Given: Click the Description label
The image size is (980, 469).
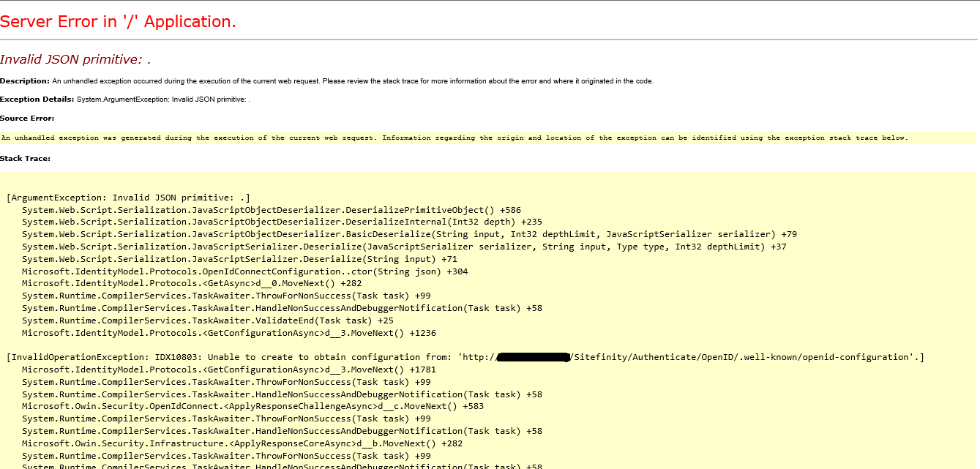Looking at the screenshot, I should pyautogui.click(x=24, y=81).
